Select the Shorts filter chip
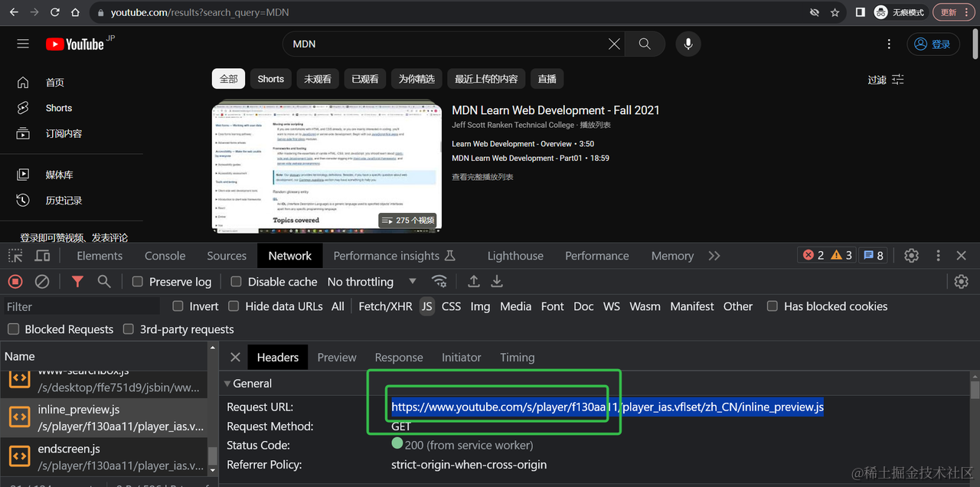The width and height of the screenshot is (980, 487). coord(270,79)
